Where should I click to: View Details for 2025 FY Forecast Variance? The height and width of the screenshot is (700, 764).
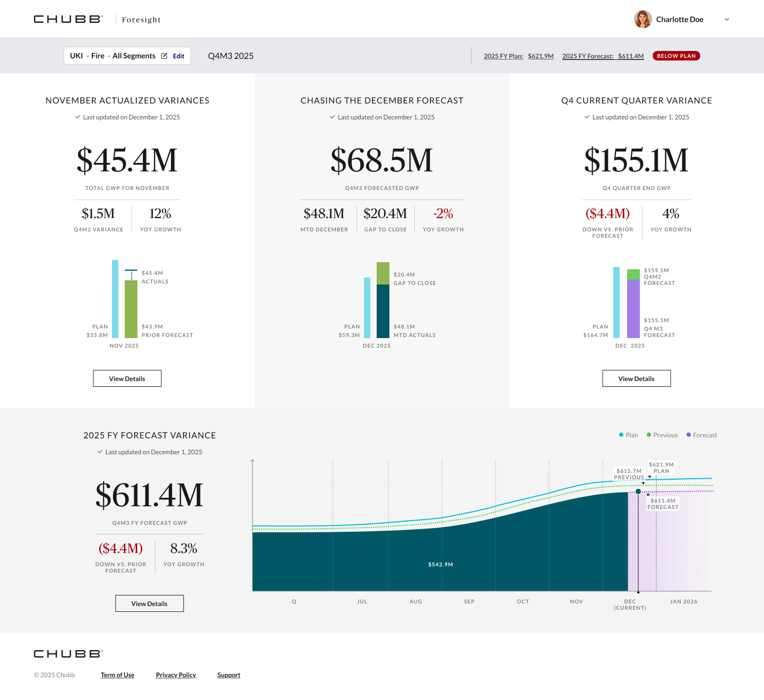pos(150,603)
